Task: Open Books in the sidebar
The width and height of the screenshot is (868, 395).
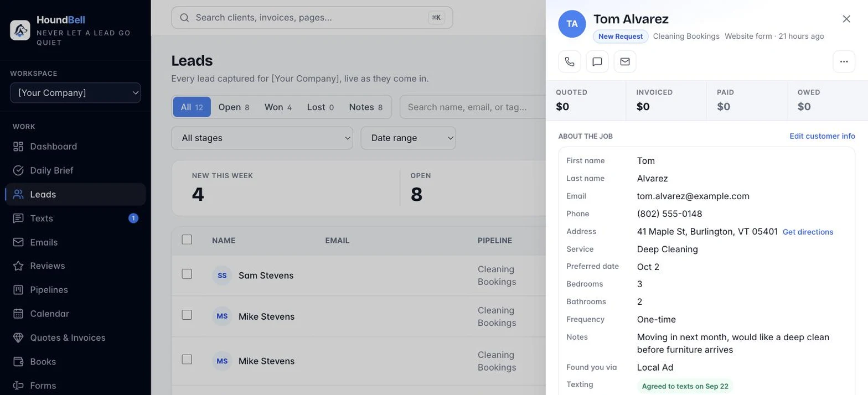Action: pos(76,362)
